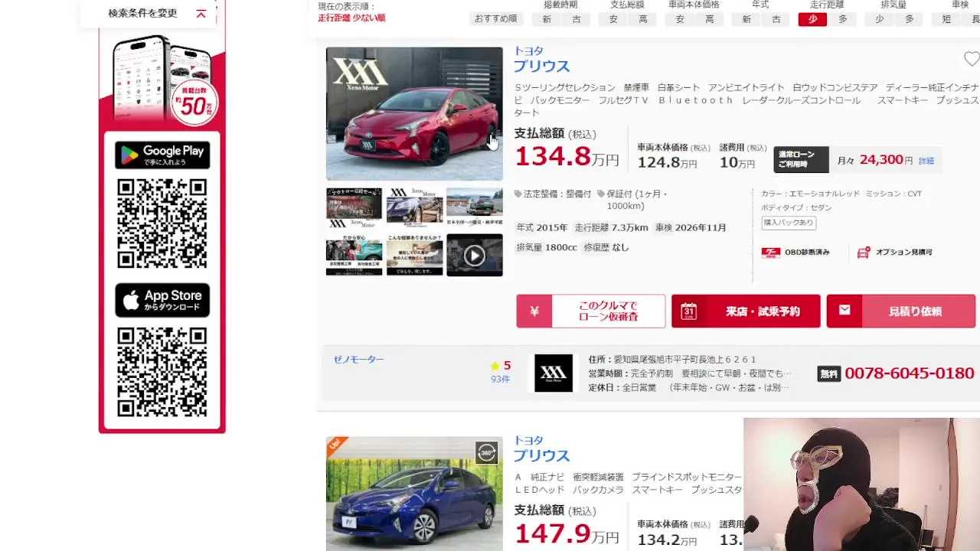
Task: Select 走行距離 多 sort option
Action: [843, 19]
